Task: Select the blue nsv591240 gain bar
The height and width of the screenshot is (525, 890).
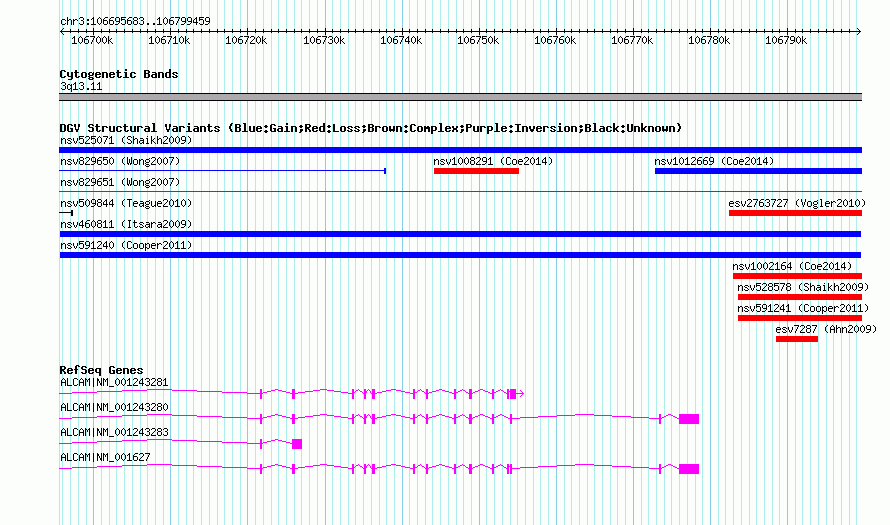Action: point(460,255)
